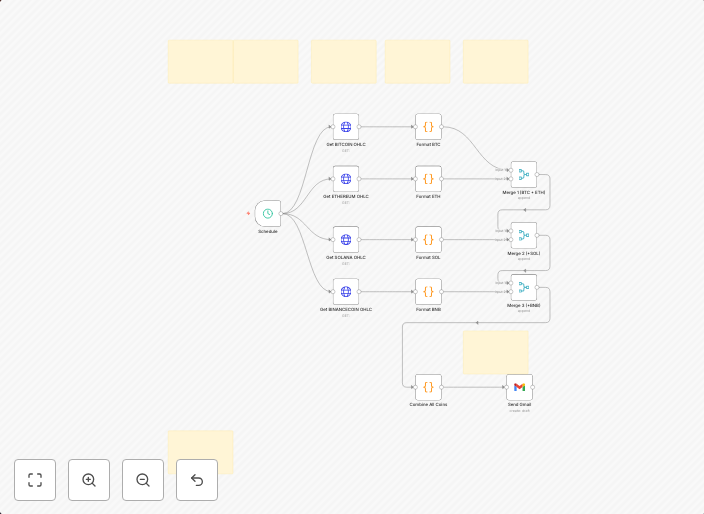The height and width of the screenshot is (514, 704).
Task: Click the undo reset arrow button
Action: (x=197, y=480)
